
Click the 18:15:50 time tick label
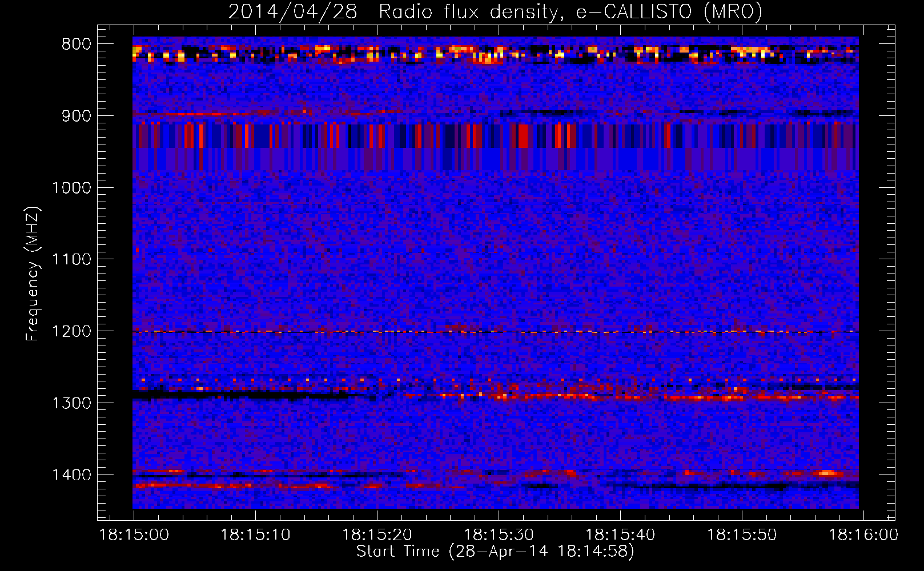(742, 535)
